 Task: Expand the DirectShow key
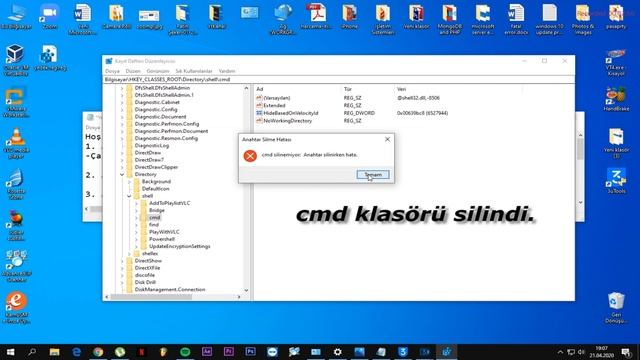click(122, 261)
